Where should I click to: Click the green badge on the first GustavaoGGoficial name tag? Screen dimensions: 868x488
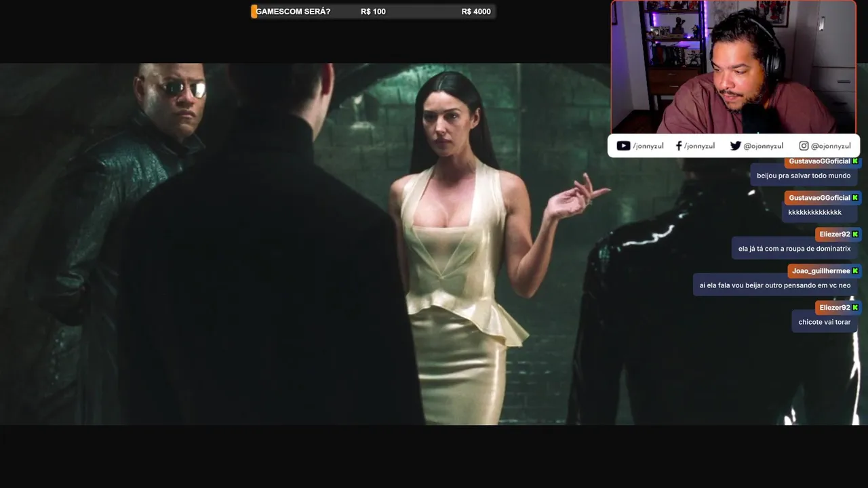(x=855, y=161)
